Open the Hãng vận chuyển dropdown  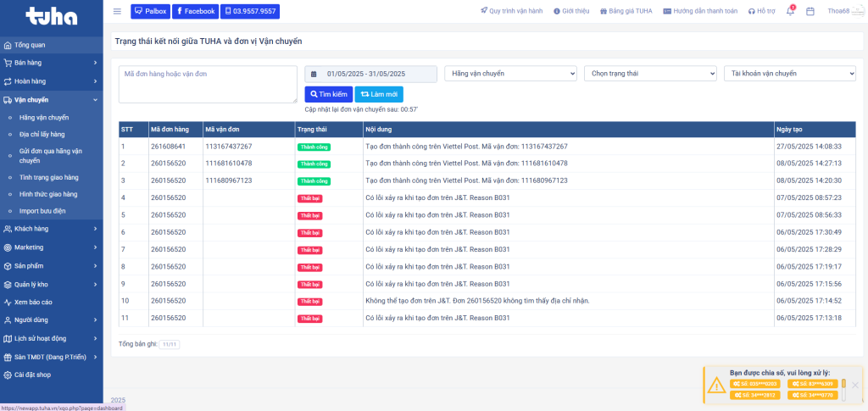(x=510, y=74)
